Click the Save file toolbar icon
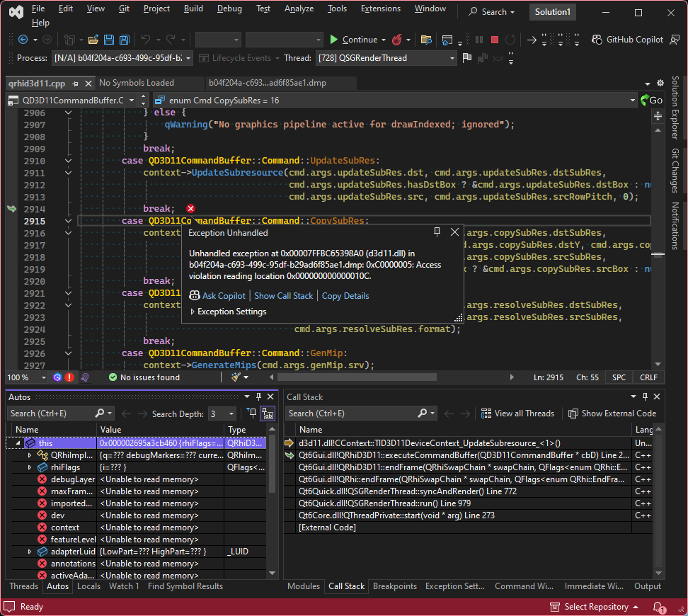 [x=109, y=40]
